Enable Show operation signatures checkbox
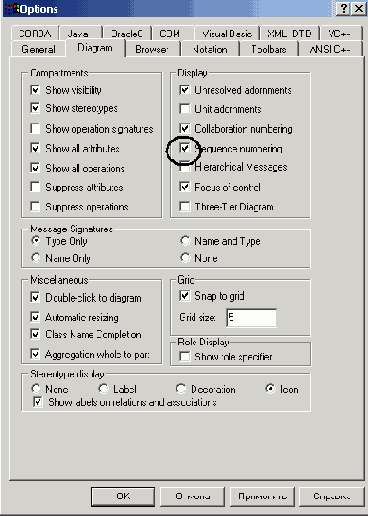The width and height of the screenshot is (368, 516). 35,128
